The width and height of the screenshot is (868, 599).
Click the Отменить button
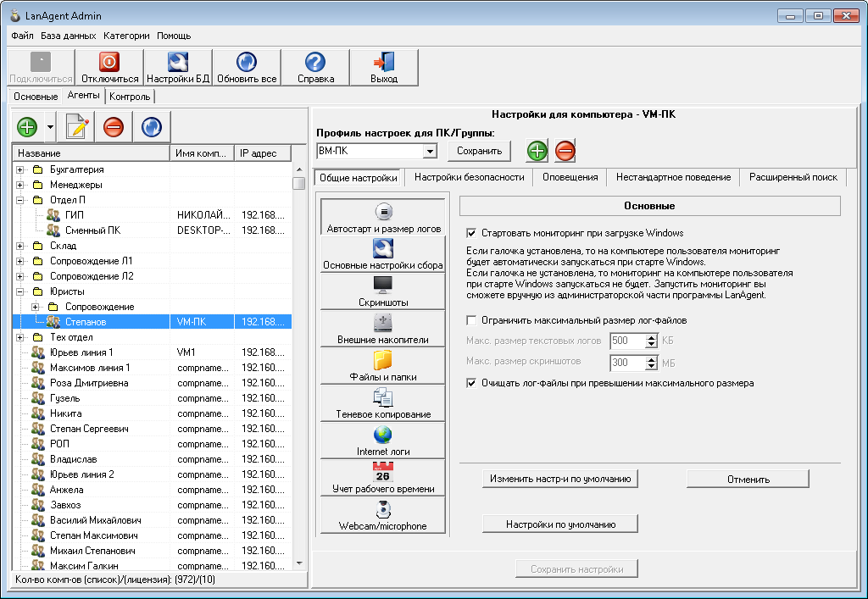[x=748, y=479]
